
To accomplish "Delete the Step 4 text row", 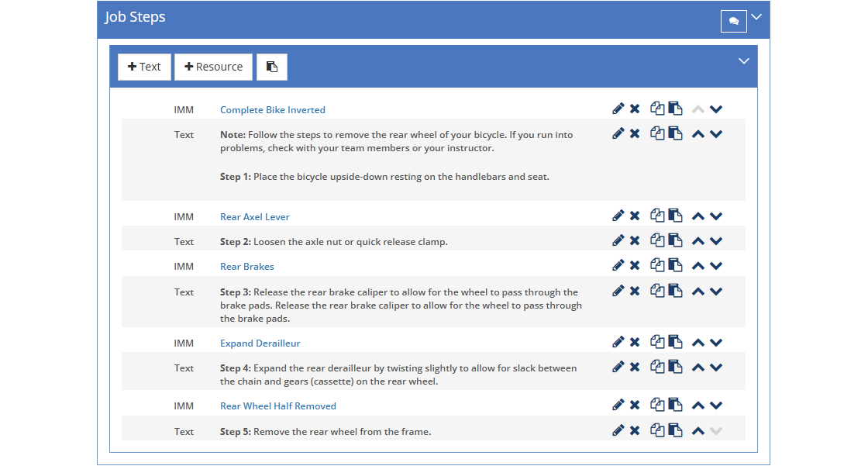I will coord(635,367).
